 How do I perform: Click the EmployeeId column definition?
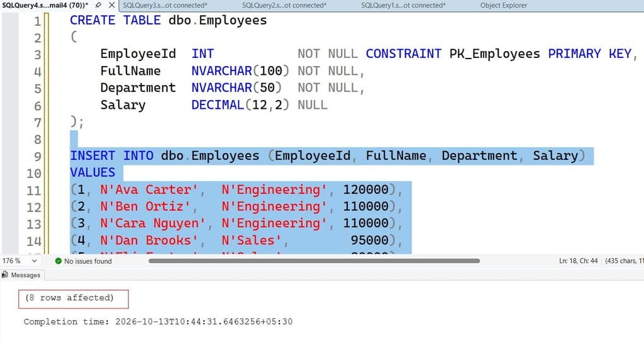pos(138,54)
